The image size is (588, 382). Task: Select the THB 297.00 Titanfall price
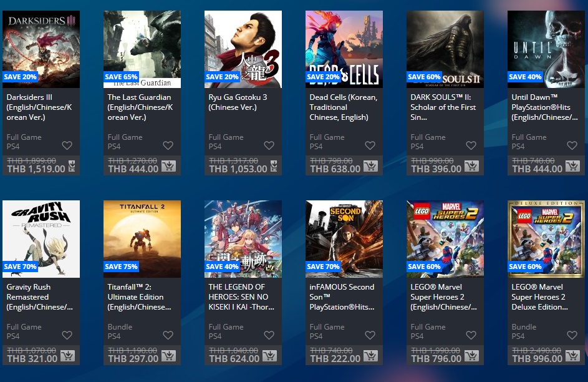[x=133, y=359]
